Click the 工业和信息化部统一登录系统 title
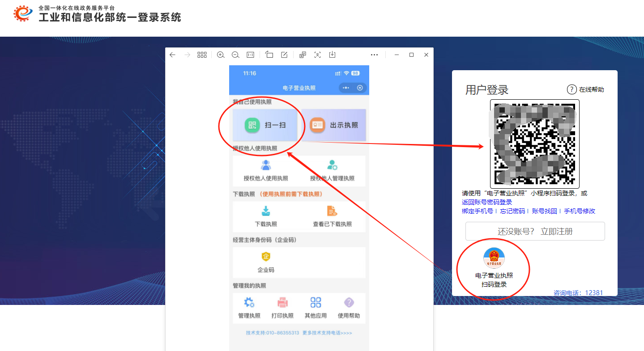Viewport: 644px width, 351px height. click(x=110, y=17)
